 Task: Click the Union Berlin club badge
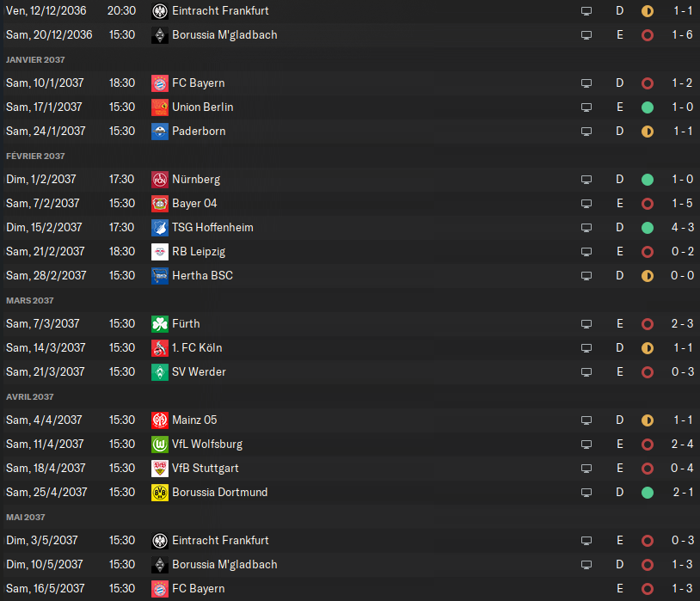(159, 107)
